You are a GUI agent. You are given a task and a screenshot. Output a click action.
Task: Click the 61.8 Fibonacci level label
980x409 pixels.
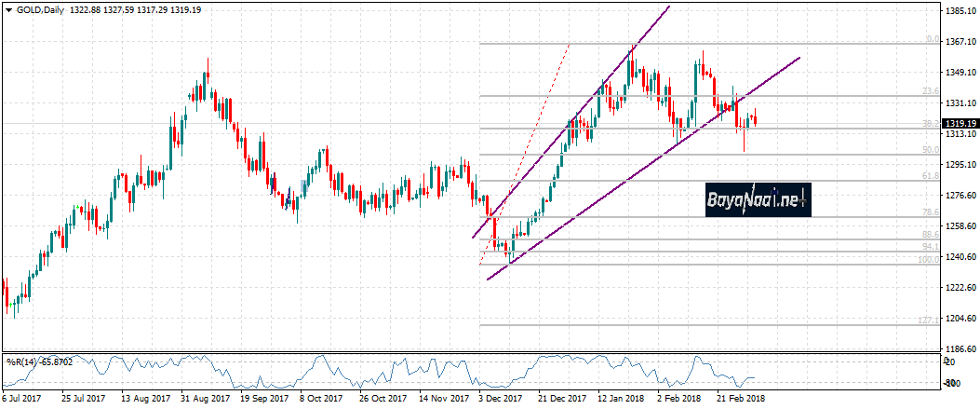coord(927,176)
